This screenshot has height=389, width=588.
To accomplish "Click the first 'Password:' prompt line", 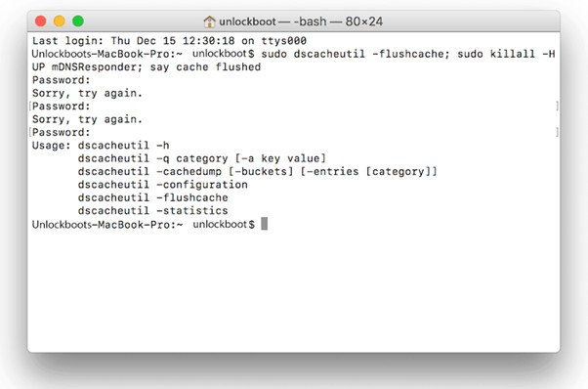I will pos(62,80).
